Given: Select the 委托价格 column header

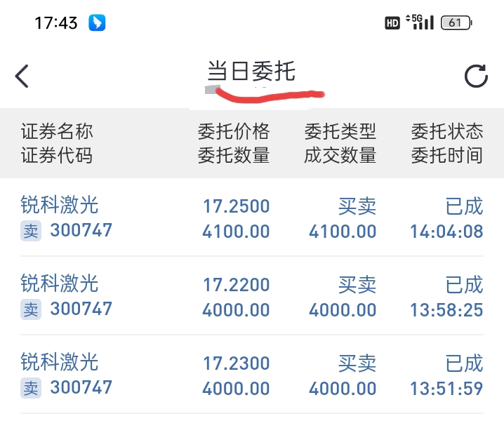Looking at the screenshot, I should 234,131.
